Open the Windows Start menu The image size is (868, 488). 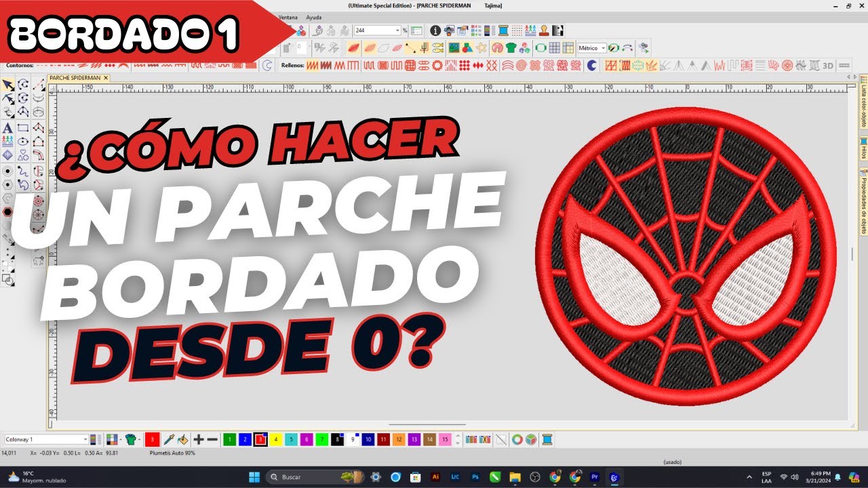(x=254, y=477)
